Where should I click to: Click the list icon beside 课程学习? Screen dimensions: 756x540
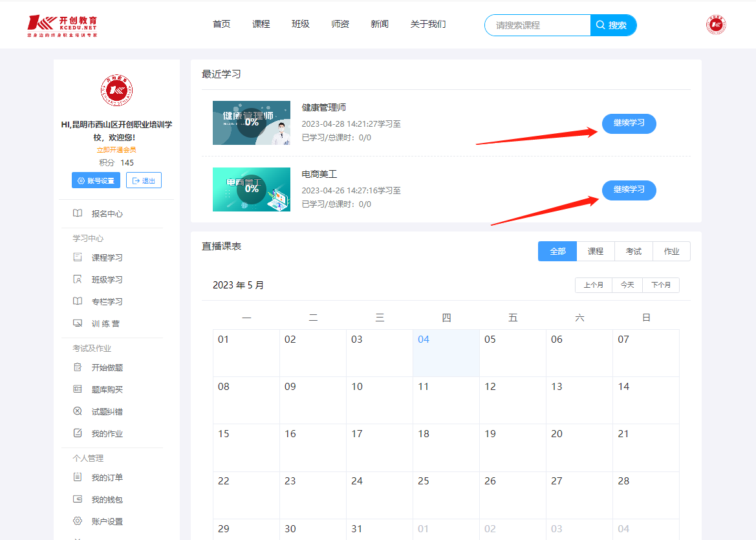click(77, 257)
